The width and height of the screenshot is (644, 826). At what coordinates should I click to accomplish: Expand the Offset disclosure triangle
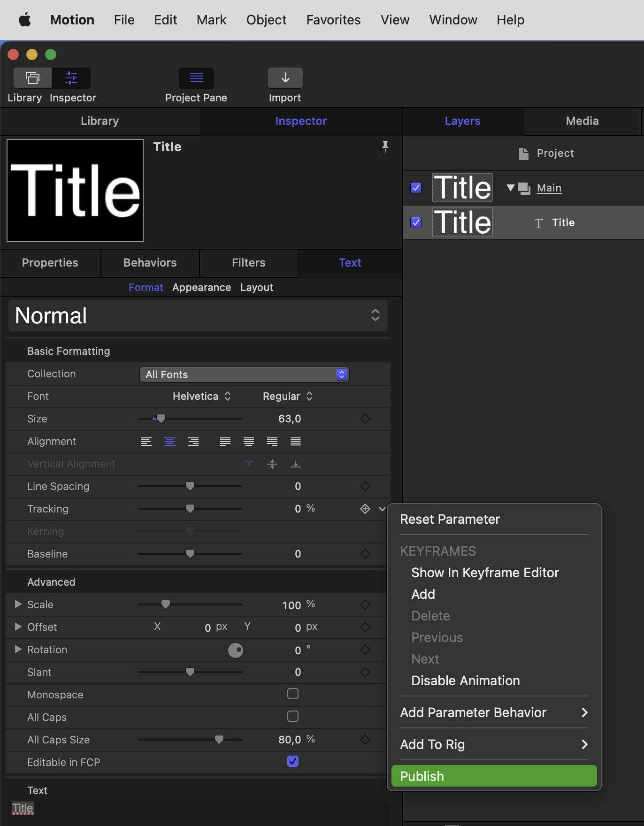[18, 627]
